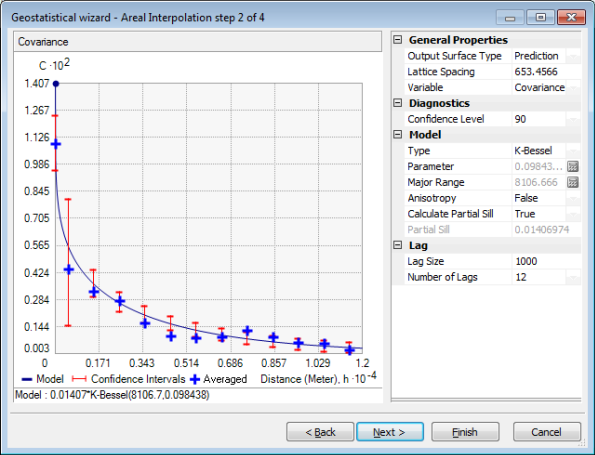The image size is (595, 455).
Task: Close the Geostatistical wizard window
Action: [571, 17]
